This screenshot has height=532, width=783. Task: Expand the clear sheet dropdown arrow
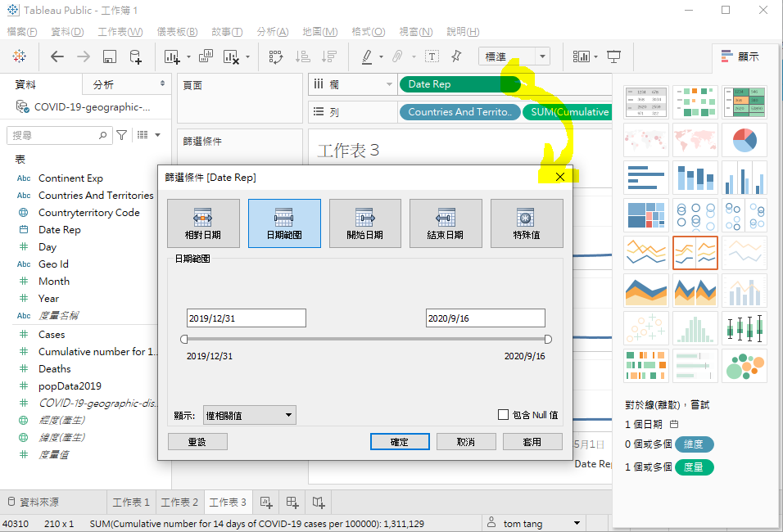(247, 57)
